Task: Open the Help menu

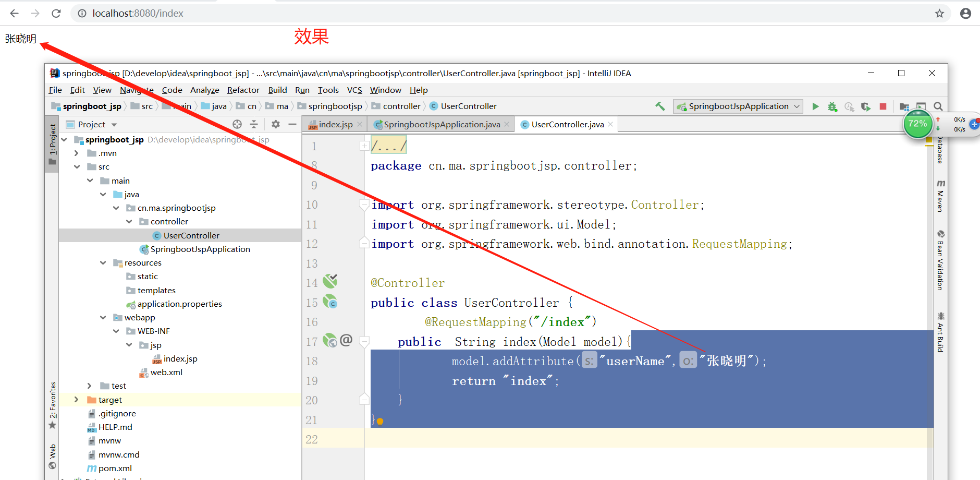Action: [x=419, y=90]
